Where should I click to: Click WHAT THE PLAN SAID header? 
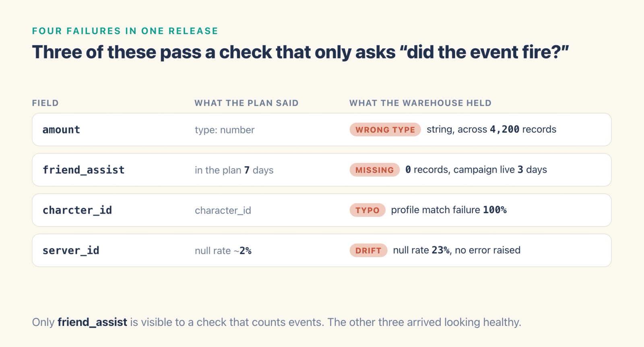[246, 103]
